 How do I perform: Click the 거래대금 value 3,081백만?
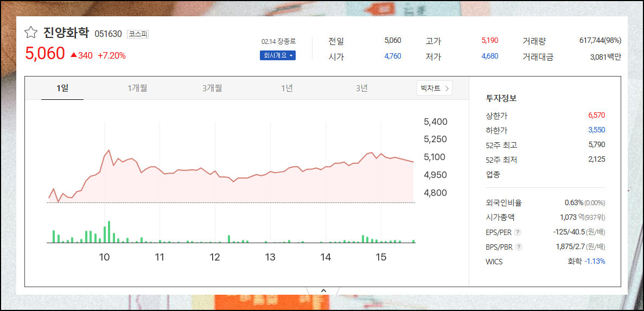605,57
